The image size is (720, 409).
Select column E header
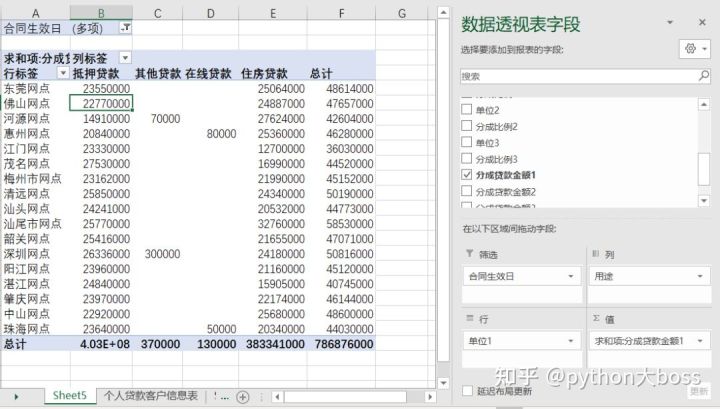pyautogui.click(x=273, y=13)
